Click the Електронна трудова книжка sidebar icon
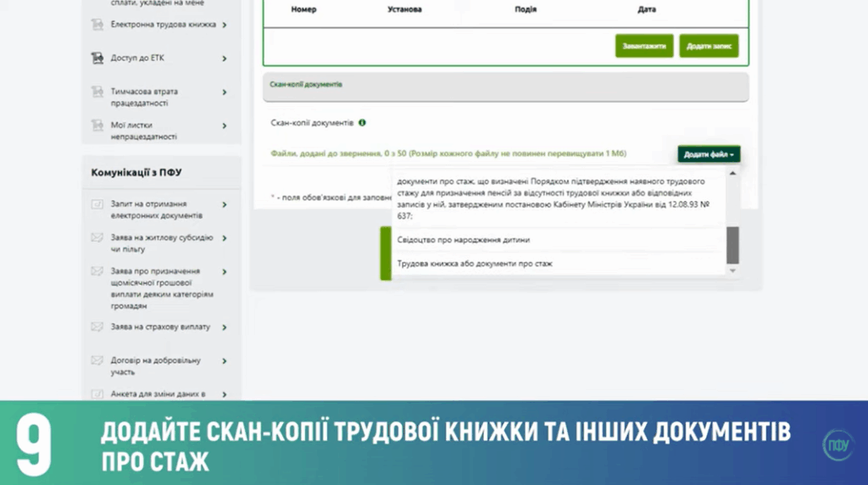This screenshot has width=868, height=485. [x=97, y=25]
